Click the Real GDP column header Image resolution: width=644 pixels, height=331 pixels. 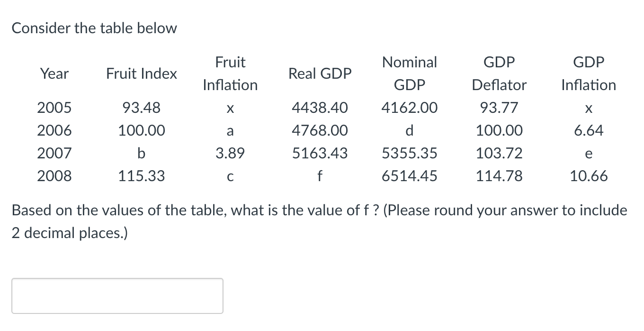320,74
